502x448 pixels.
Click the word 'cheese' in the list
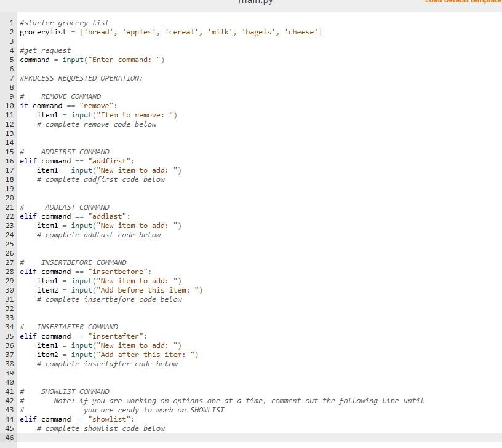pyautogui.click(x=301, y=32)
